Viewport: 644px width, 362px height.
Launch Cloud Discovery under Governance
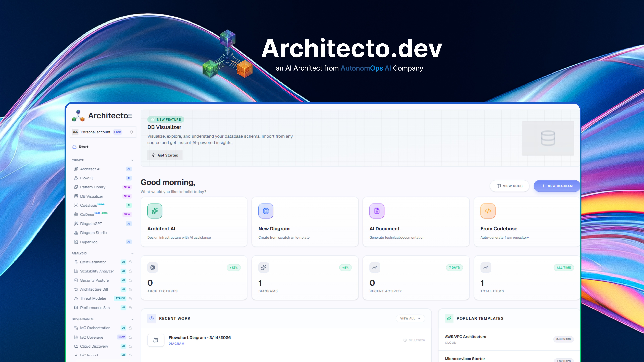tap(94, 346)
